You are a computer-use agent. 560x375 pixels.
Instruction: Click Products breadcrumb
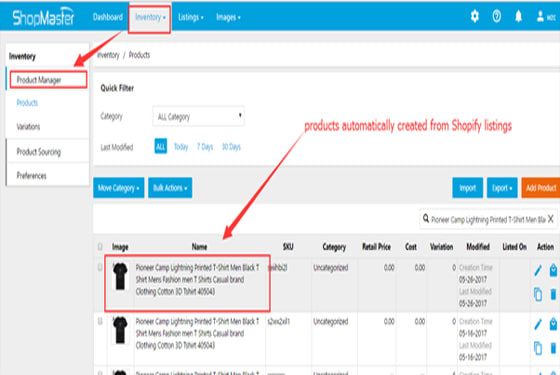139,55
